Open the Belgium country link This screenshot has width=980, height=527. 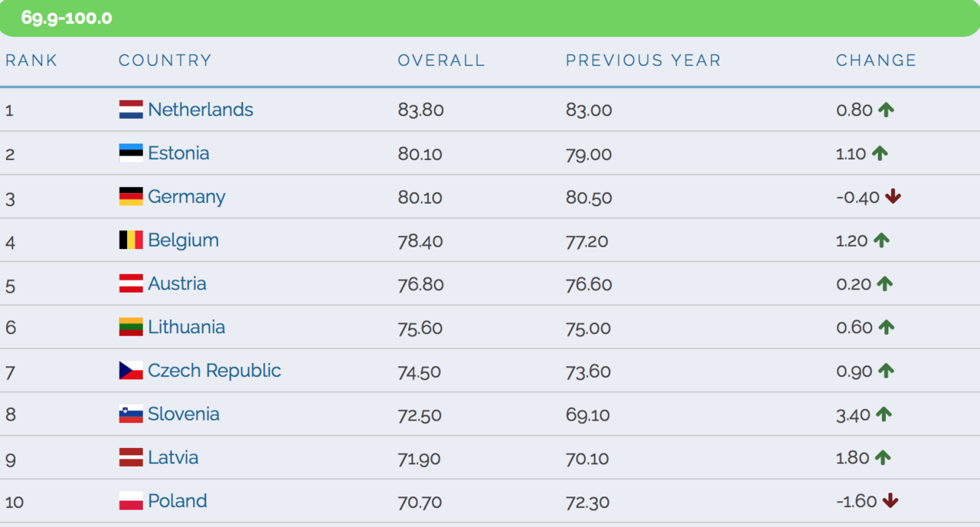183,241
